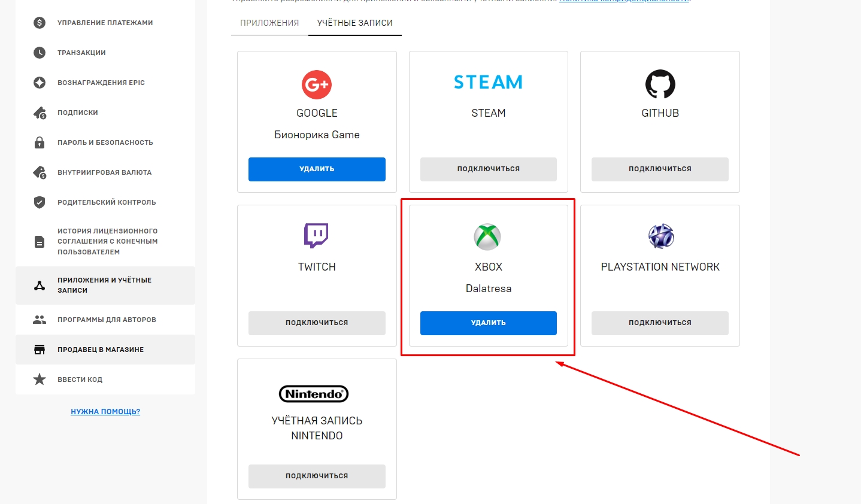Click the Steam logo
This screenshot has width=861, height=504.
pos(488,82)
